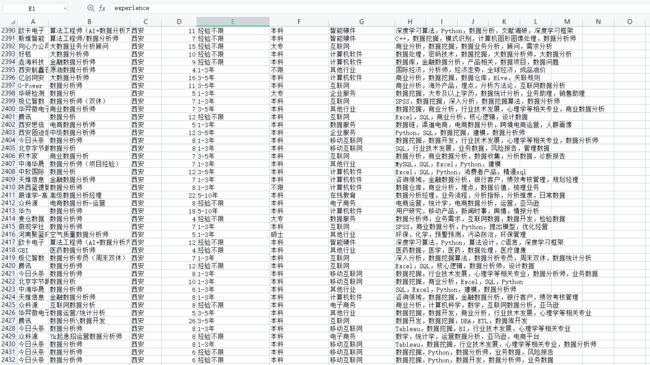Select the highlighted column E header
Screen dimensions: 650x365
click(x=233, y=22)
